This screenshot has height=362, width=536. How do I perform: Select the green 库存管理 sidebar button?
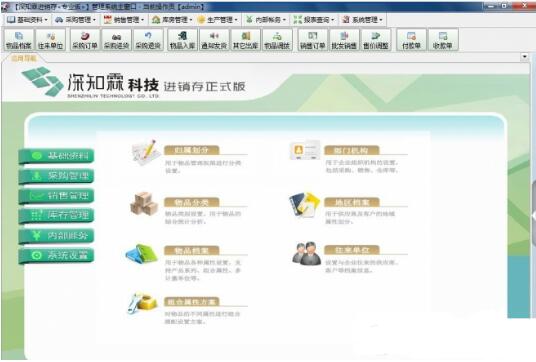pyautogui.click(x=56, y=216)
